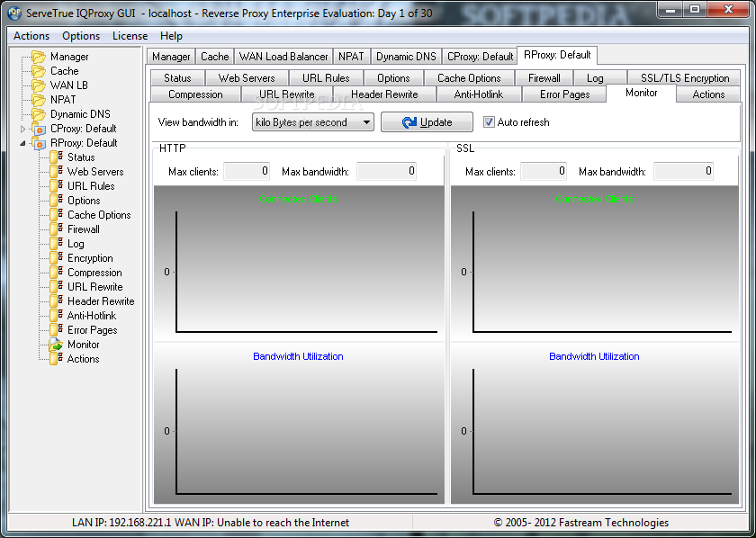Screen dimensions: 756x538
Task: Click the Manager folder icon in tree
Action: pyautogui.click(x=39, y=57)
